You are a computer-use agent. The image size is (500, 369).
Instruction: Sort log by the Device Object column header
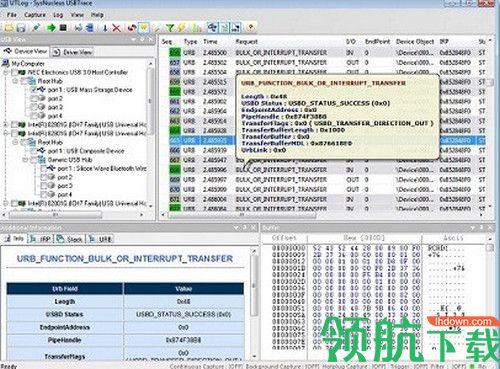click(415, 42)
